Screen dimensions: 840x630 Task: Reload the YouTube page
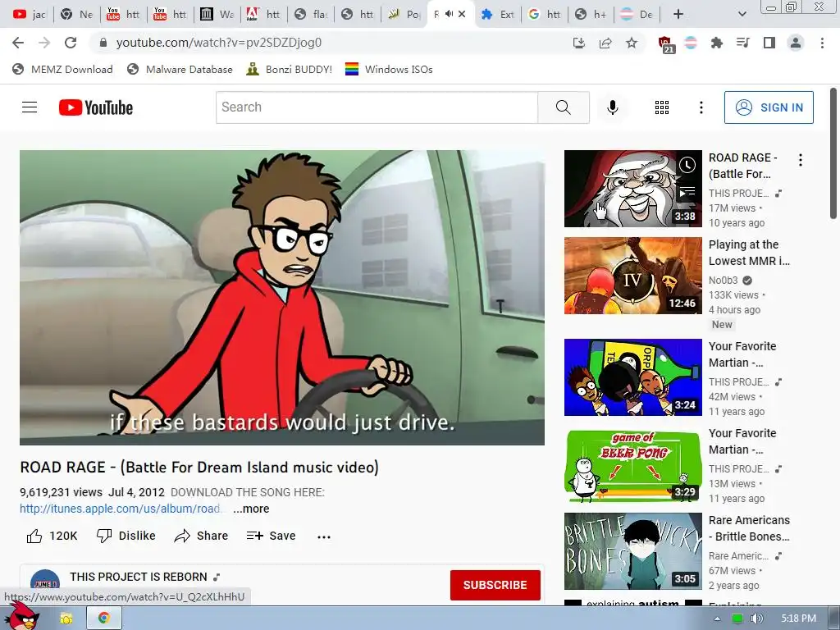point(71,43)
